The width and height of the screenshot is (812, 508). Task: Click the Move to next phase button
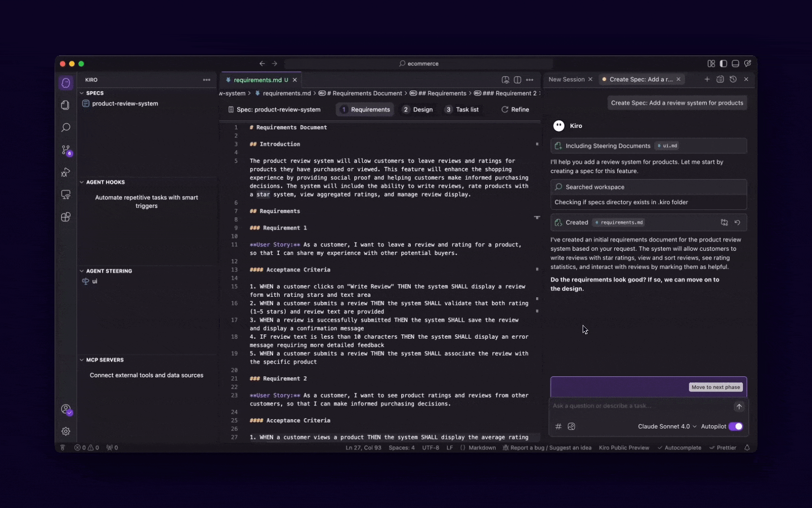(715, 387)
